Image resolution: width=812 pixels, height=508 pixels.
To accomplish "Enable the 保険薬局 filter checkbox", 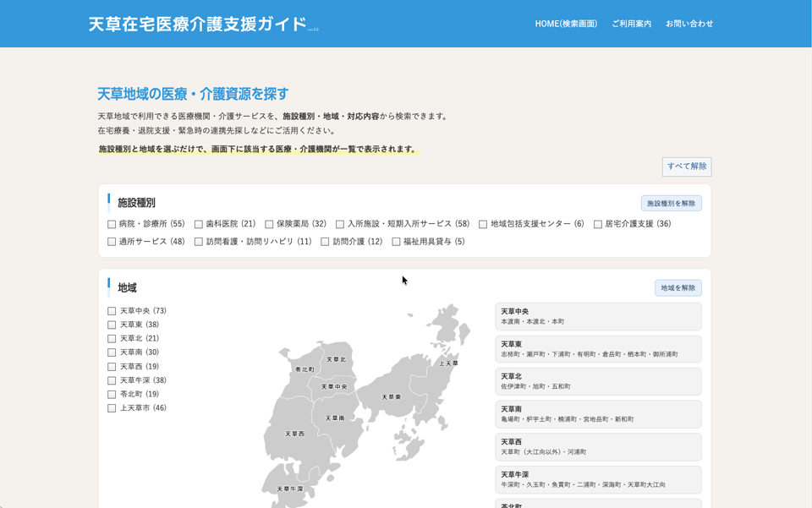I will tap(269, 225).
